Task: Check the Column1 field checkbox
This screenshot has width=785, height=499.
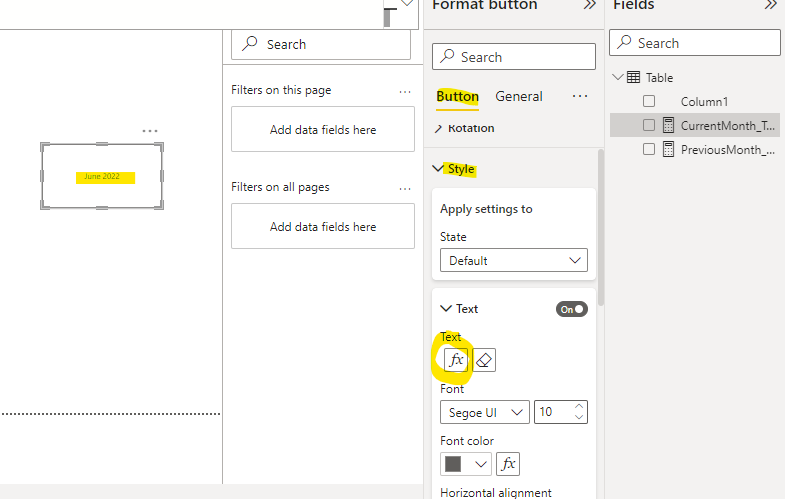Action: point(649,101)
